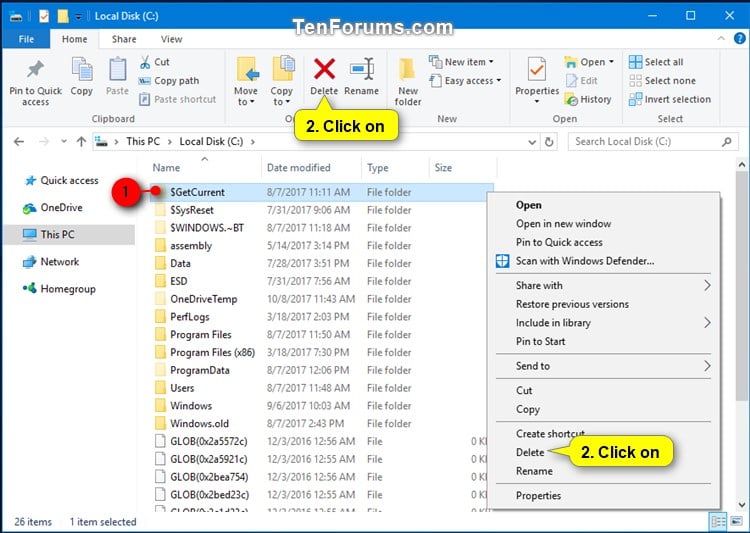Screen dimensions: 750x533
Task: Select Homegroup in navigation pane
Action: coord(59,289)
